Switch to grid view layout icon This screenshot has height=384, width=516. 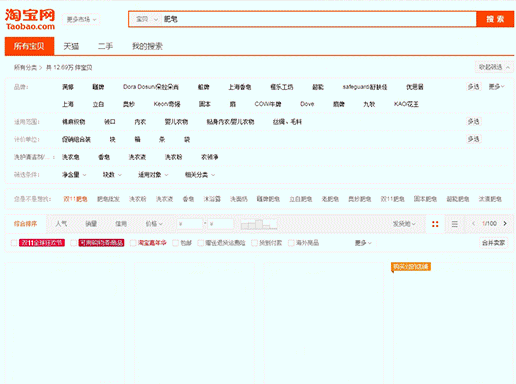point(435,224)
